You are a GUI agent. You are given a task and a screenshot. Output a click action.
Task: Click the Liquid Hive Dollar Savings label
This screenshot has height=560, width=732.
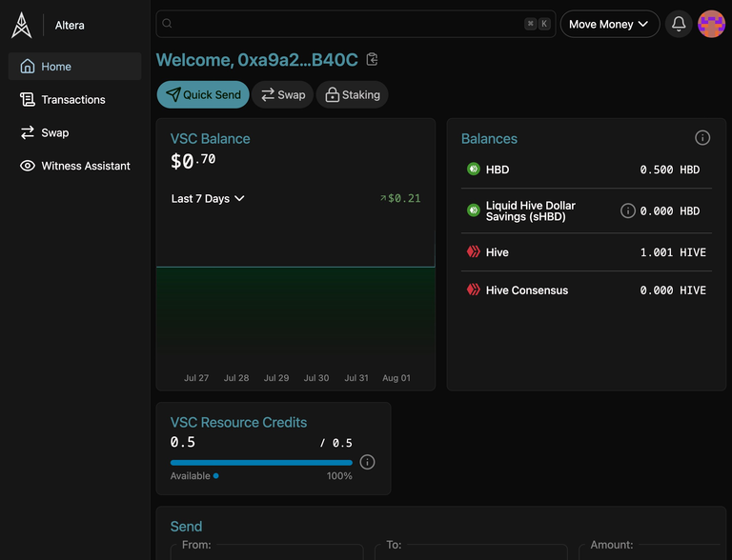tap(530, 210)
